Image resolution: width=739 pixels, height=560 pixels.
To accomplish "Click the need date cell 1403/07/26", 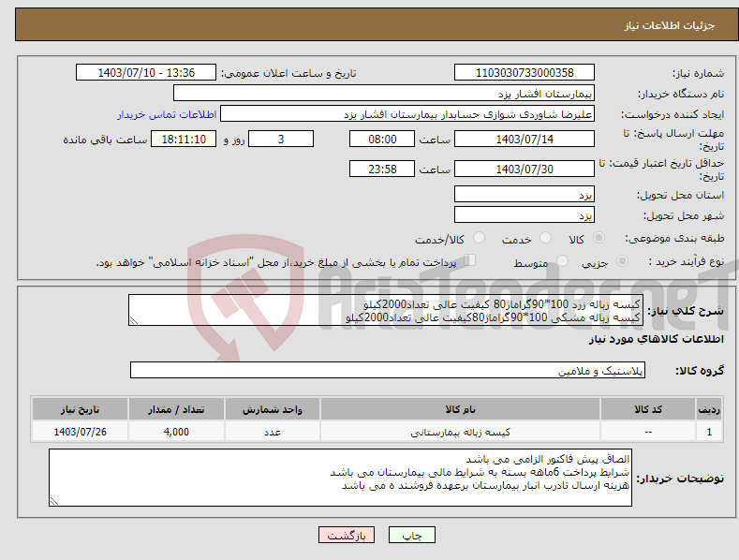I will tap(80, 432).
